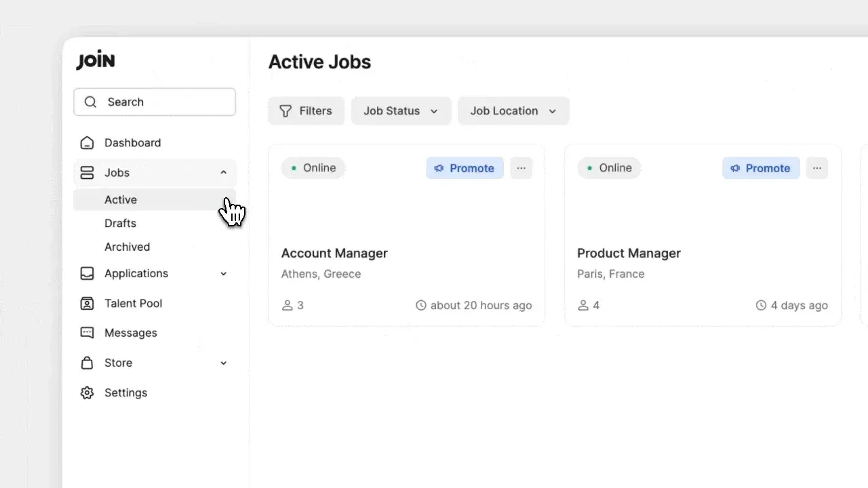Select Active under Jobs
This screenshot has height=488, width=868.
click(x=155, y=200)
